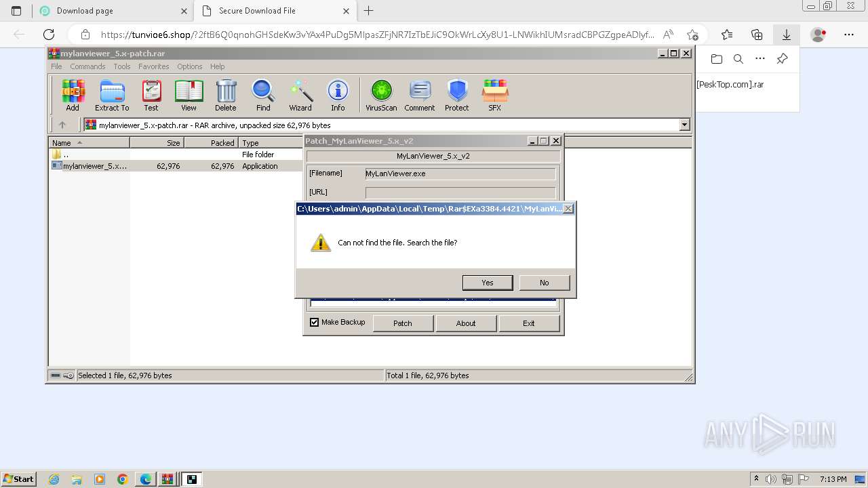This screenshot has height=488, width=868.
Task: Click Yes to search the file
Action: 488,283
